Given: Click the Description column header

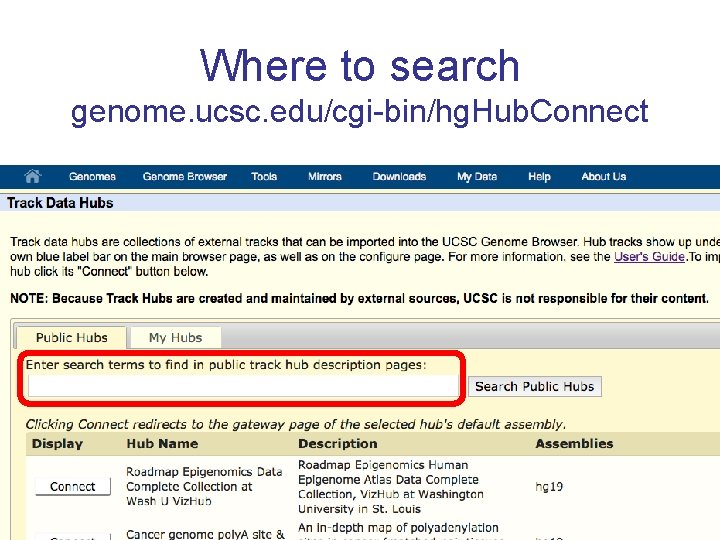Looking at the screenshot, I should pyautogui.click(x=338, y=444).
